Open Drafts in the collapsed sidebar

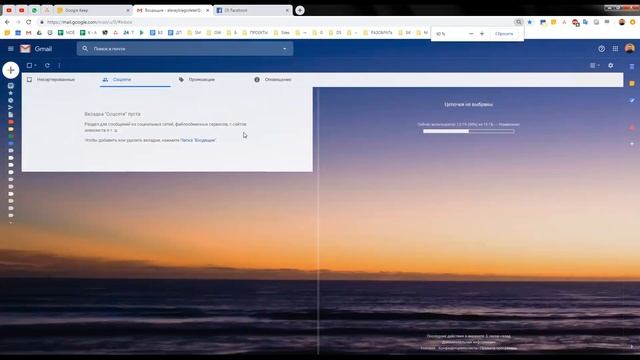[11, 115]
